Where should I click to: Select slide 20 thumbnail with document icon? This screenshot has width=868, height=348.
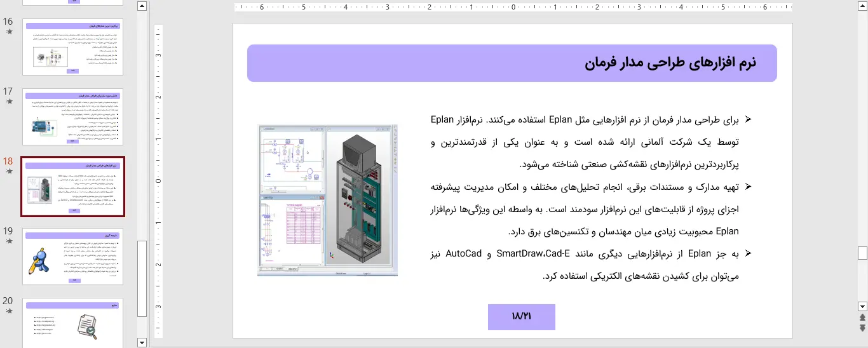(x=73, y=323)
